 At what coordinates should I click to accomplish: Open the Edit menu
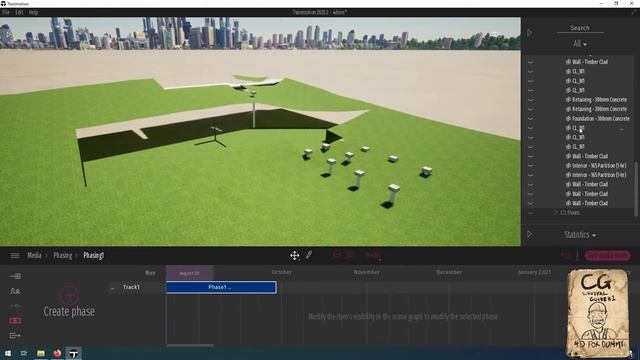click(19, 12)
